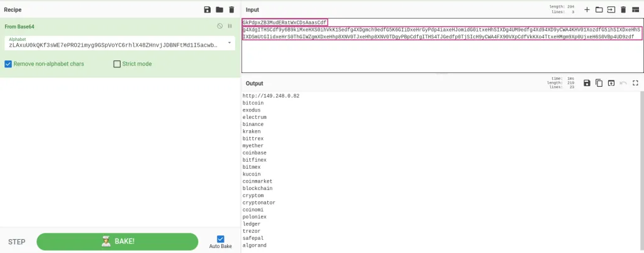Click the 'kucoin' output line

[x=252, y=174]
